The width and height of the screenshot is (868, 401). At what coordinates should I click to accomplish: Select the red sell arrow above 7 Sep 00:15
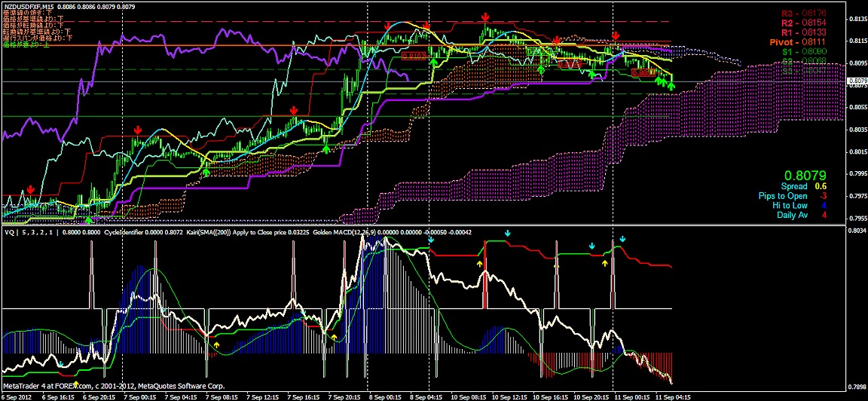click(x=137, y=130)
